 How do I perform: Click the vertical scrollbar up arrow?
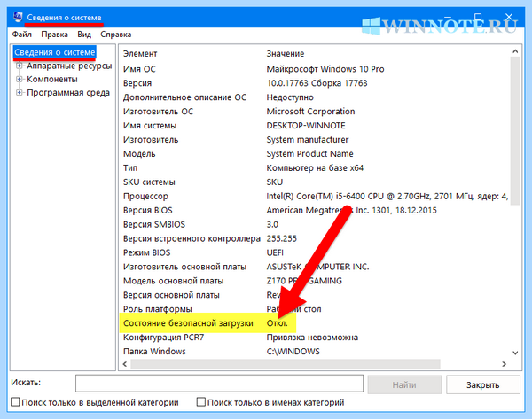515,51
